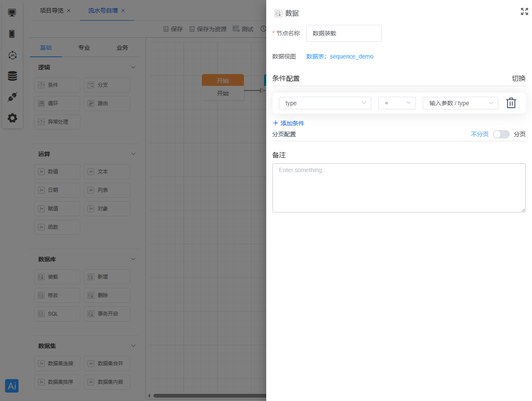Open the mobile pages sidebar icon

tap(12, 34)
